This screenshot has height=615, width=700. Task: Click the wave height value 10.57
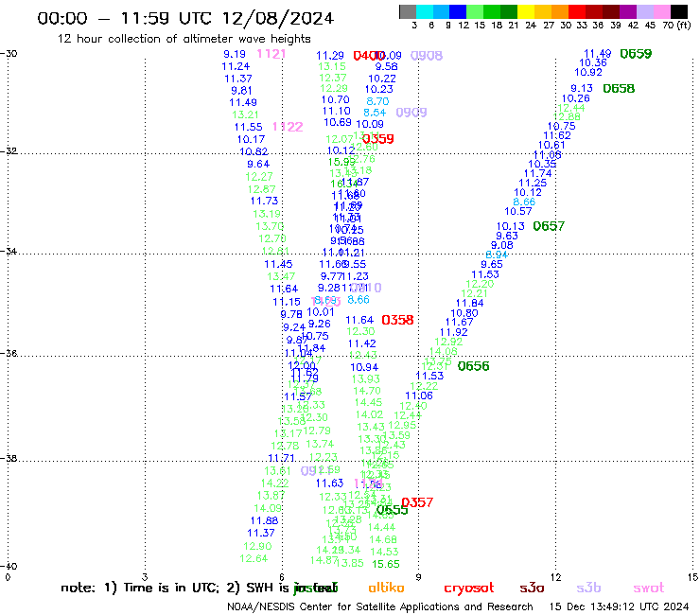click(518, 211)
